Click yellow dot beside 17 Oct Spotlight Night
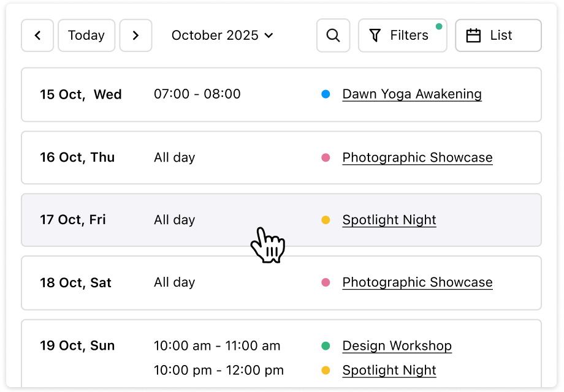 (326, 220)
